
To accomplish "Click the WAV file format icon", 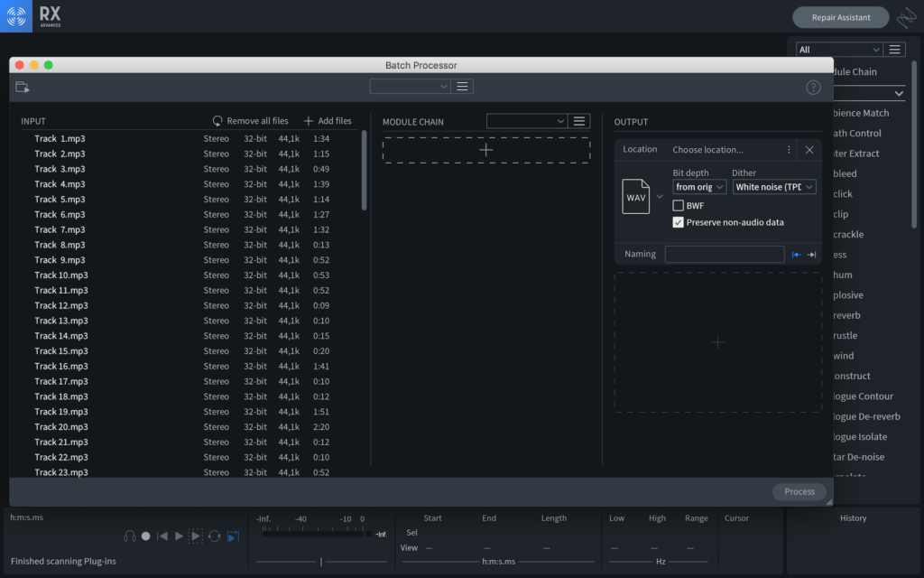I will (x=636, y=196).
